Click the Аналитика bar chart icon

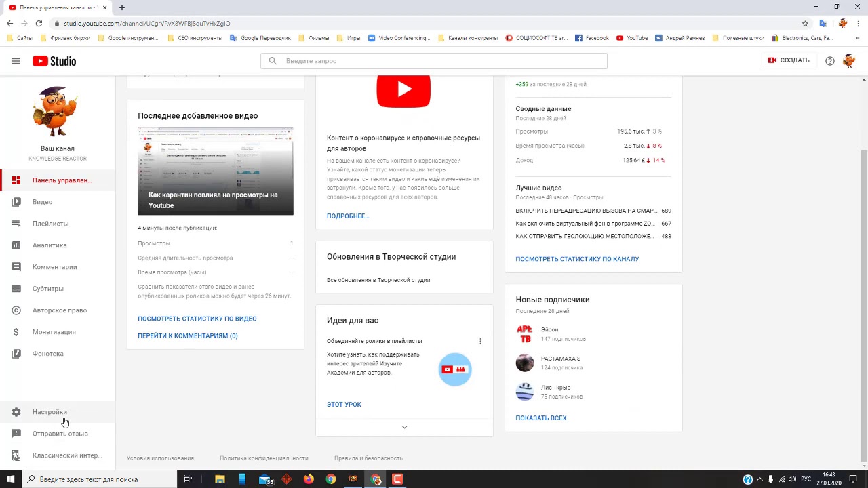click(16, 245)
